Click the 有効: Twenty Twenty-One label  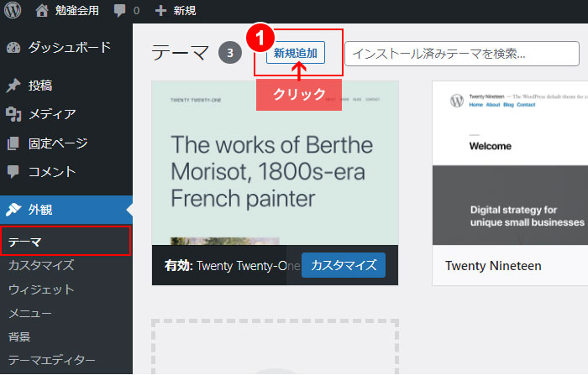tap(233, 266)
